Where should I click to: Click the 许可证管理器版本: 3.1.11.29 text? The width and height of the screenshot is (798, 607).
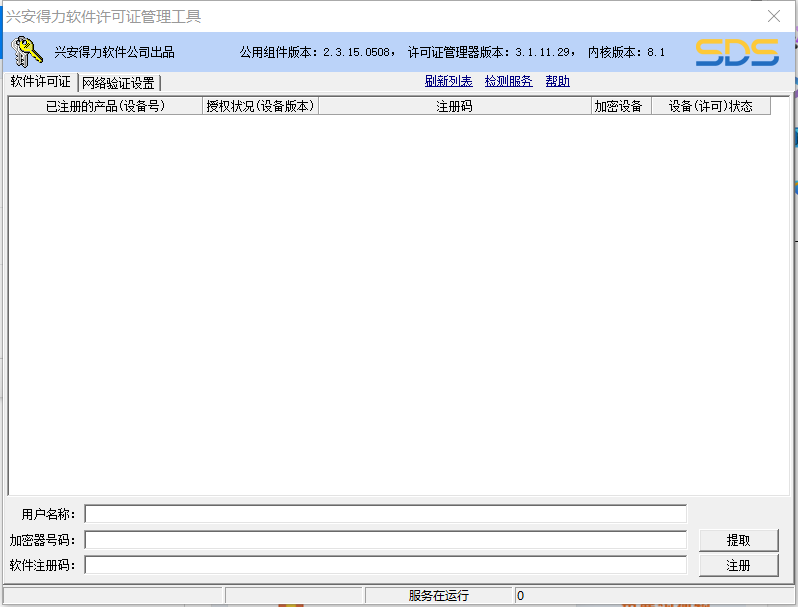click(489, 52)
